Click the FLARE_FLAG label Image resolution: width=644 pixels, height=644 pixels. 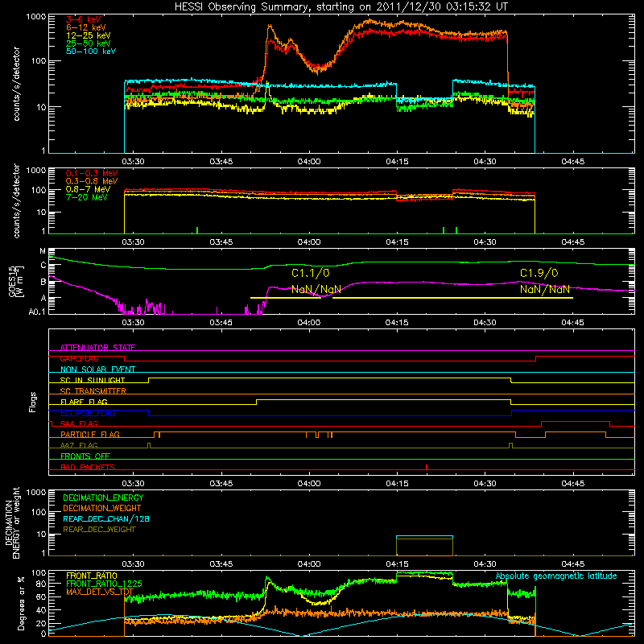pos(84,402)
